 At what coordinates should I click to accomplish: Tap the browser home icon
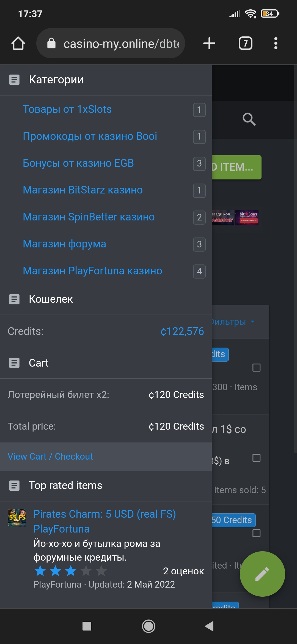18,43
